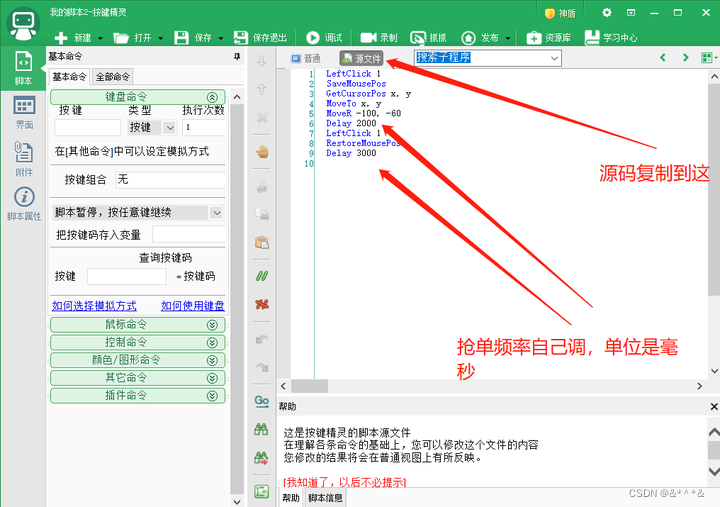Click the 执行次数 input field
Image resolution: width=720 pixels, height=507 pixels.
tap(204, 127)
